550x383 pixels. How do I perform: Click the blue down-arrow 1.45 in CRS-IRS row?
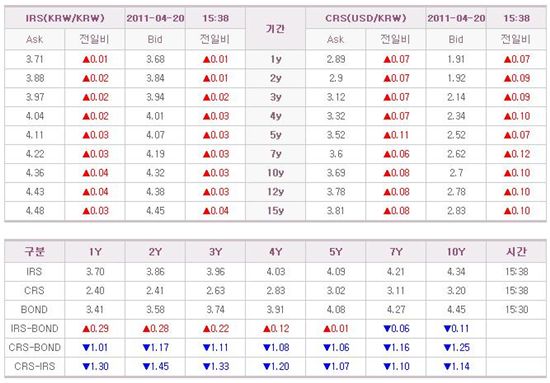[156, 367]
